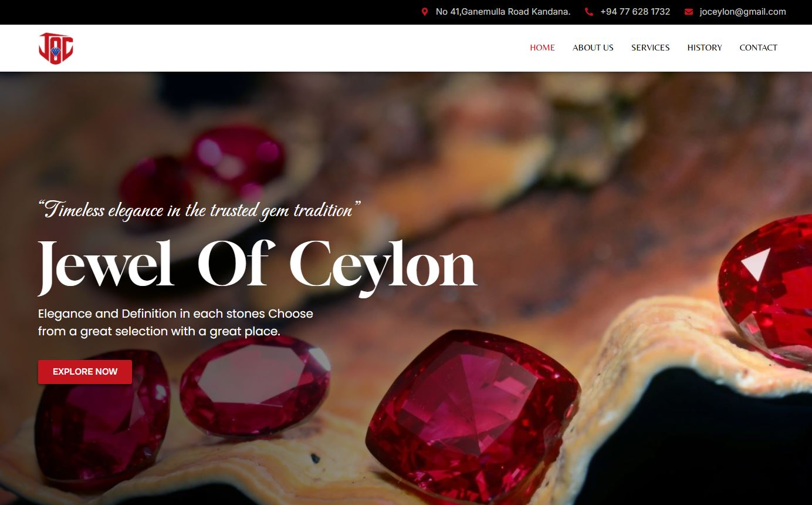Click the +94 77 628 1732 phone number
The height and width of the screenshot is (505, 812).
pos(635,12)
